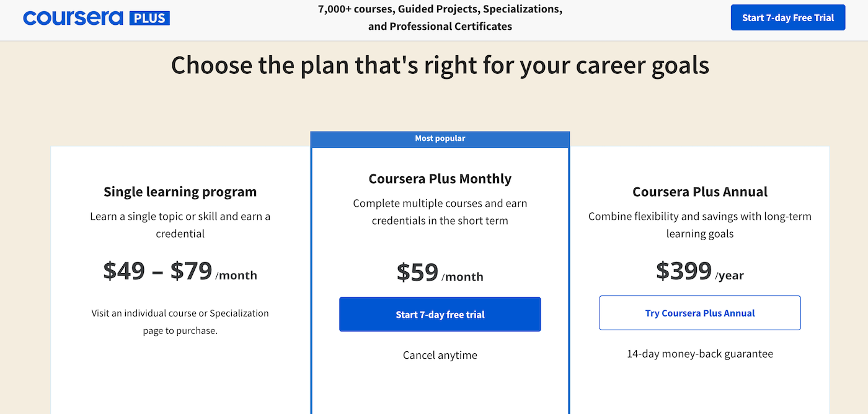Select the Coursera Plus Annual card heading

click(699, 192)
